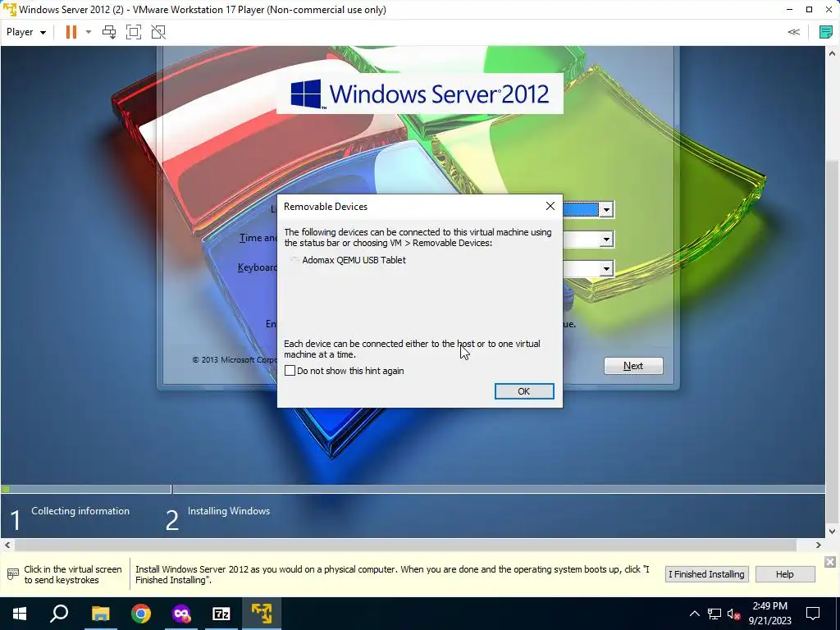Expand the power options arrow beside Pause
Image resolution: width=840 pixels, height=630 pixels.
tap(89, 32)
